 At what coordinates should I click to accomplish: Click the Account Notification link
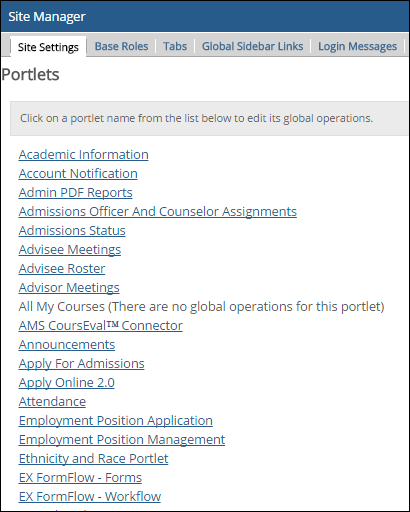pyautogui.click(x=78, y=174)
